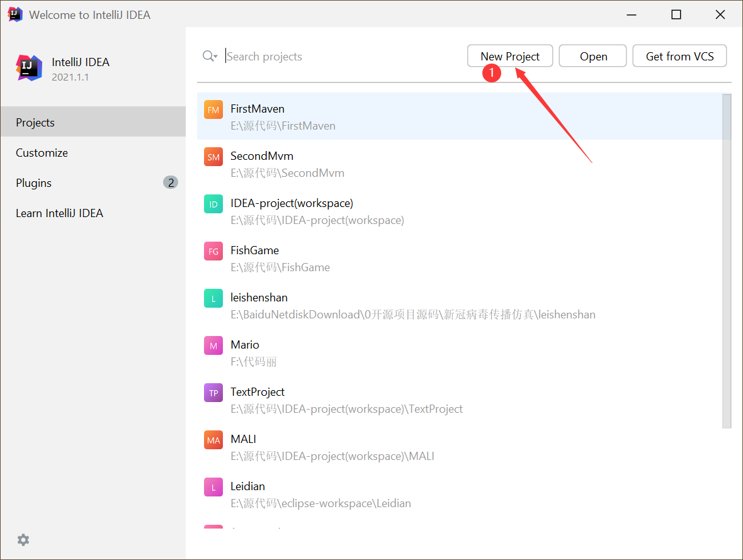The width and height of the screenshot is (743, 560).
Task: Click the MA icon of MALI
Action: (213, 440)
